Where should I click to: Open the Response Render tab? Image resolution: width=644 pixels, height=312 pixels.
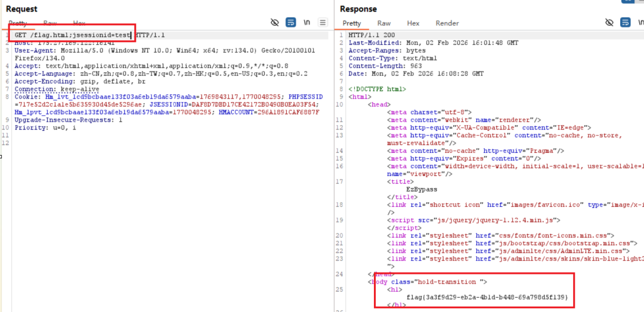tap(447, 23)
